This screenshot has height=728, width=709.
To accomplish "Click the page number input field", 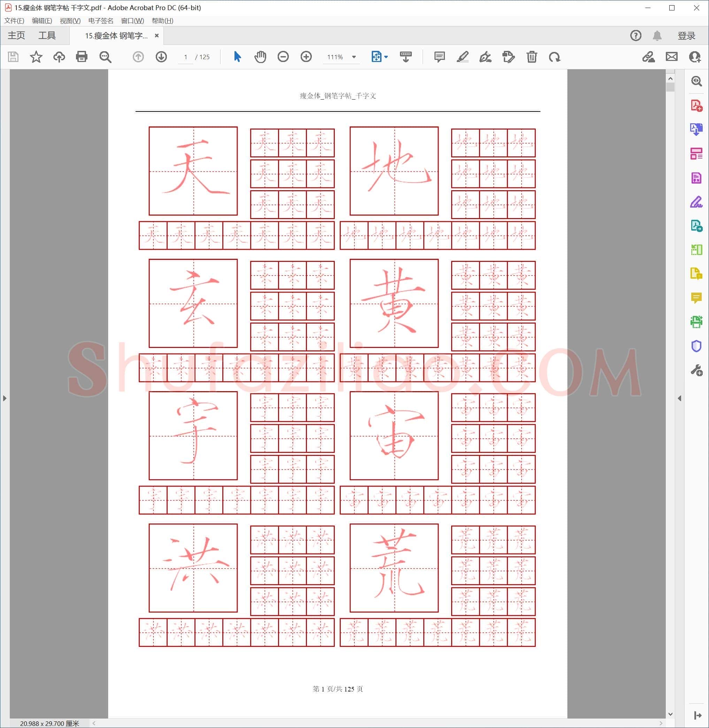I will 185,57.
